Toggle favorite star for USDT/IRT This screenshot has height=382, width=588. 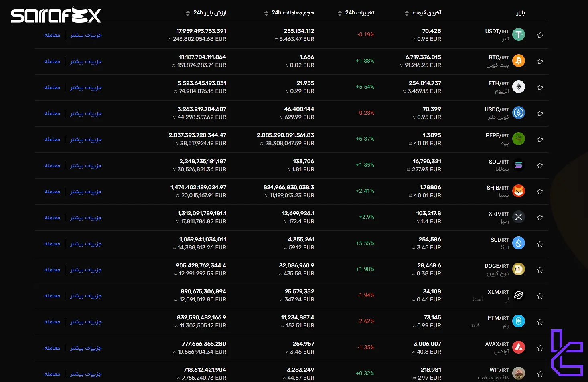pyautogui.click(x=540, y=35)
